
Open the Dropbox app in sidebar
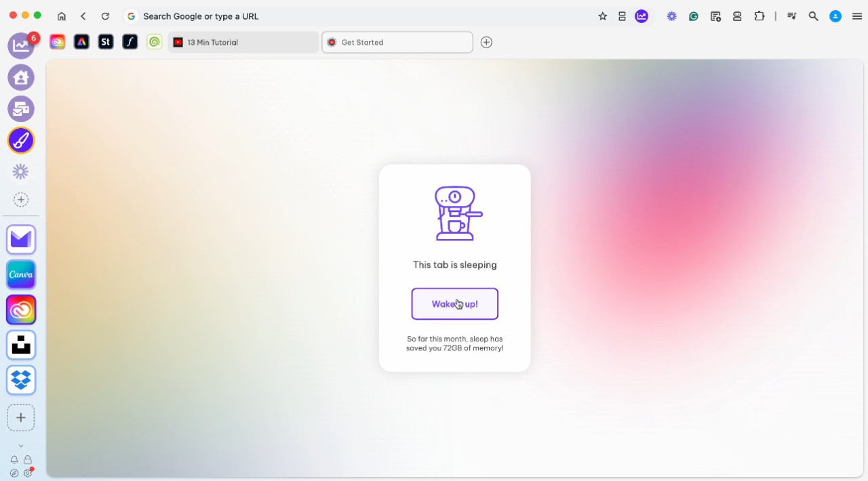coord(21,380)
